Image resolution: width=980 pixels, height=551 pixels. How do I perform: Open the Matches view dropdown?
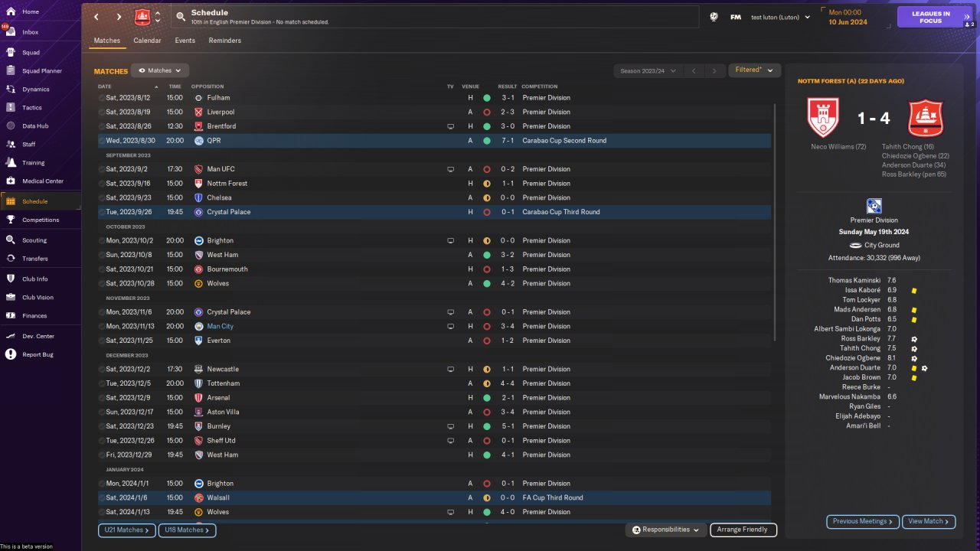coord(160,70)
